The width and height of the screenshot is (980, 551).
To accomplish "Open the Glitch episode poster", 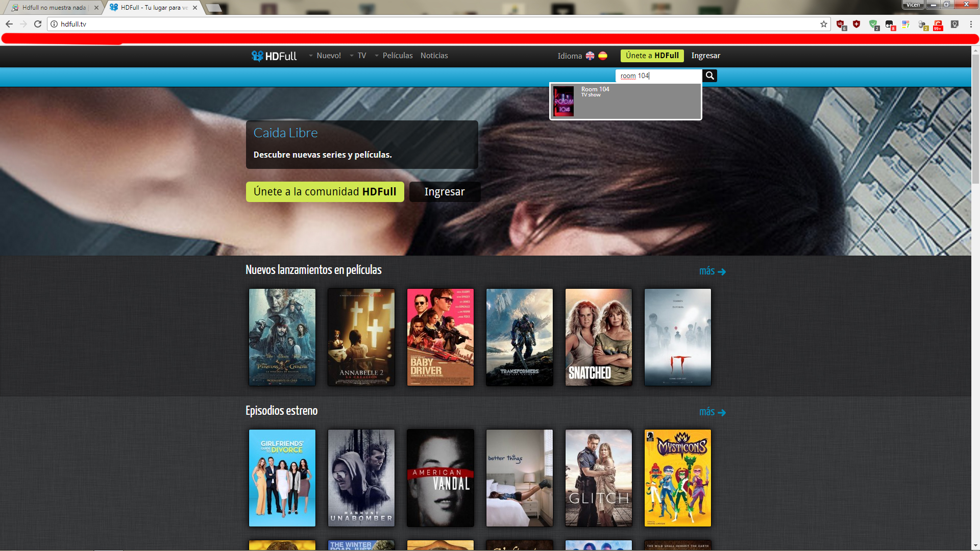I will [x=599, y=478].
